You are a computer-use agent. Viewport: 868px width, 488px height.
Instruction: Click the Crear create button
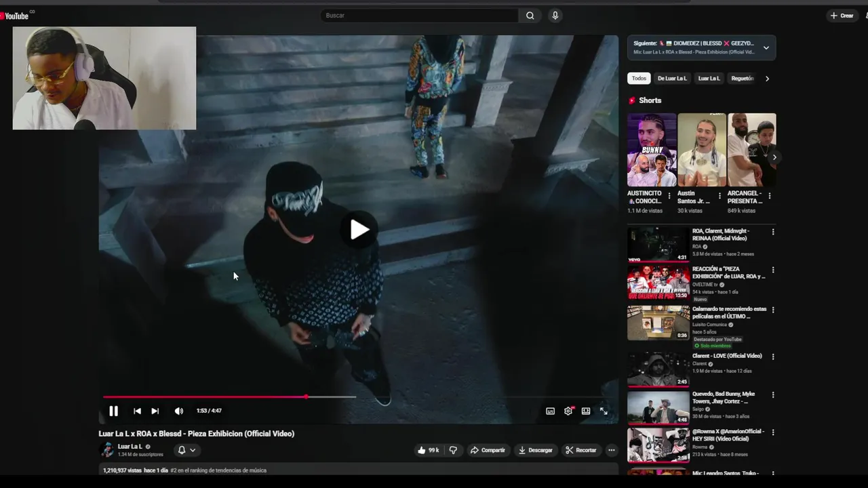(x=842, y=16)
